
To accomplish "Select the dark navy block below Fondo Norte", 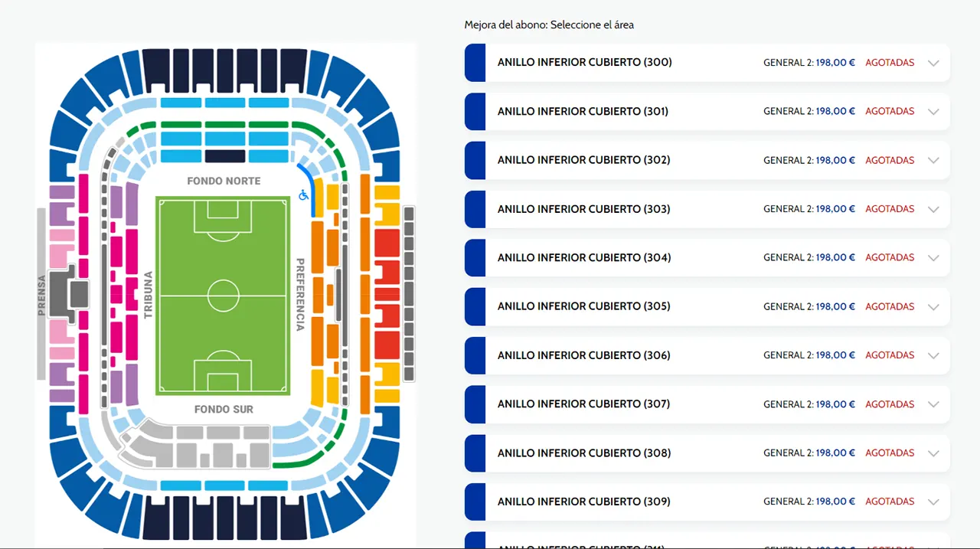I will pos(225,156).
